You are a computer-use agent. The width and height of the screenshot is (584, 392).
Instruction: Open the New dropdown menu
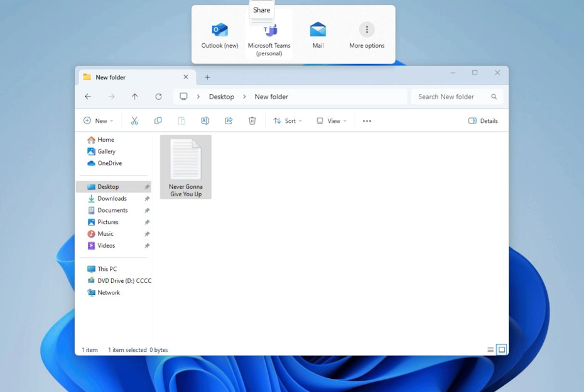(x=99, y=121)
